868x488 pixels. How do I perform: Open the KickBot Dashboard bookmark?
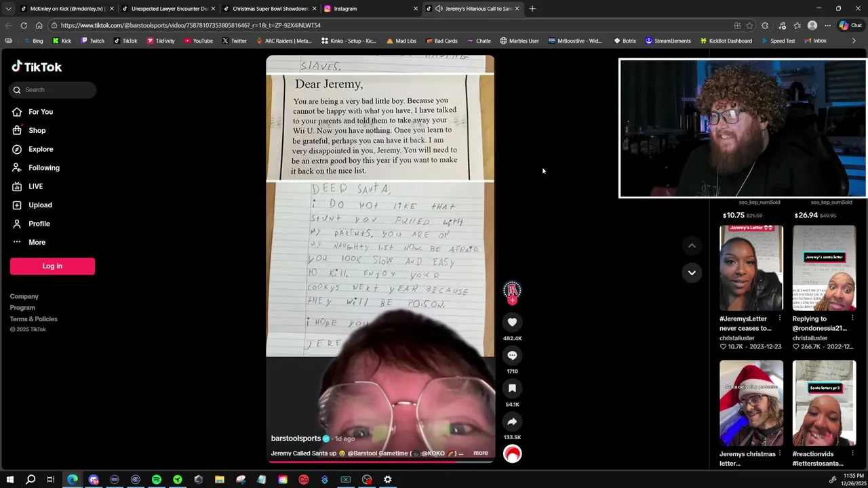pos(726,41)
